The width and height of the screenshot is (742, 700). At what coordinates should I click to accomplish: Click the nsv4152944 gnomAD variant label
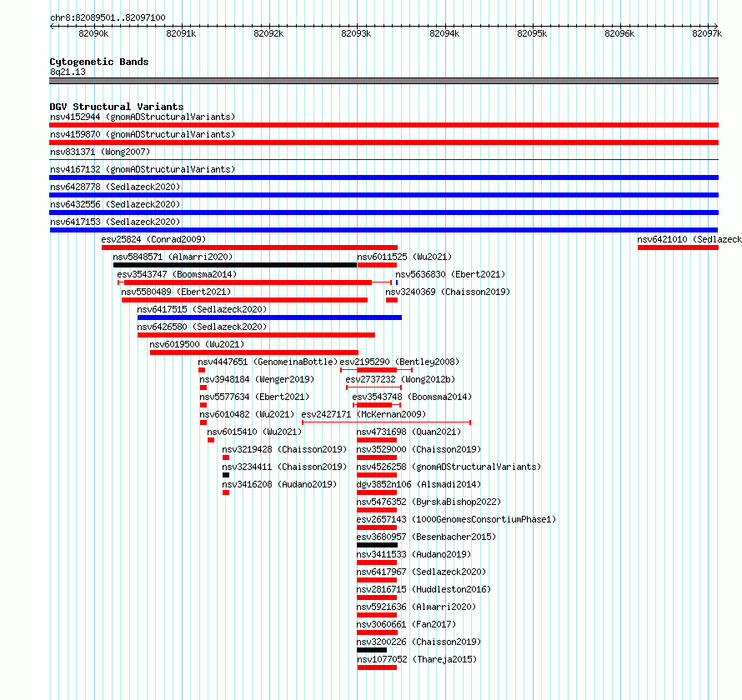pyautogui.click(x=143, y=117)
